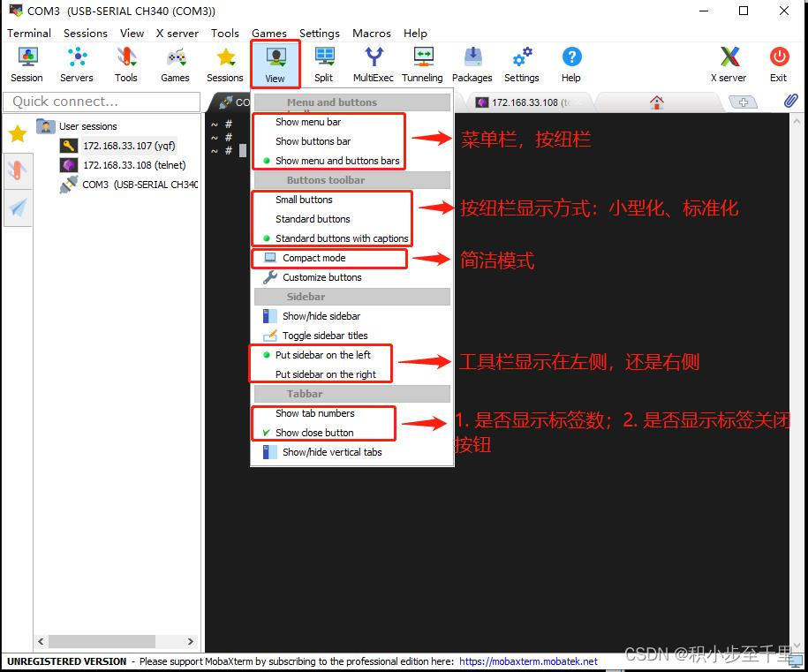808x672 pixels.
Task: Select Put sidebar on the left
Action: pyautogui.click(x=322, y=355)
